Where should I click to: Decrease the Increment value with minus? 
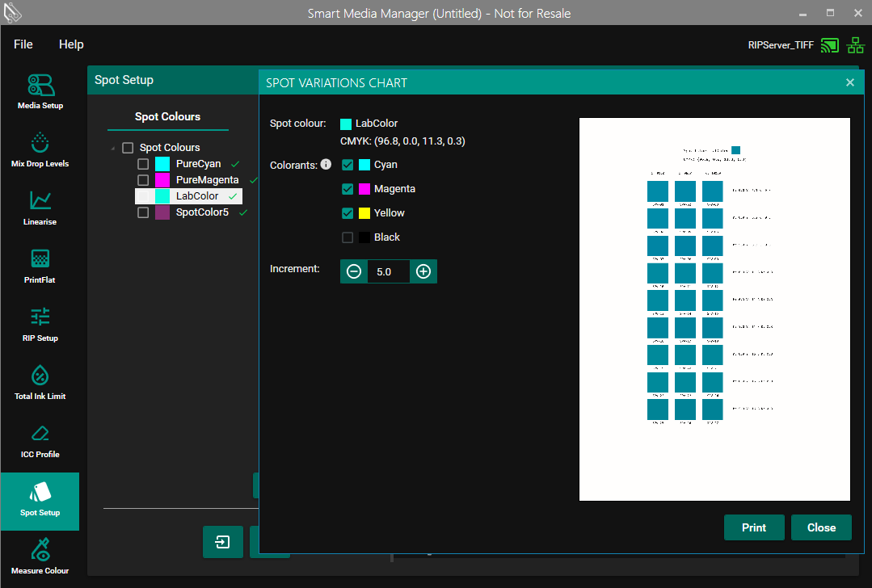354,271
